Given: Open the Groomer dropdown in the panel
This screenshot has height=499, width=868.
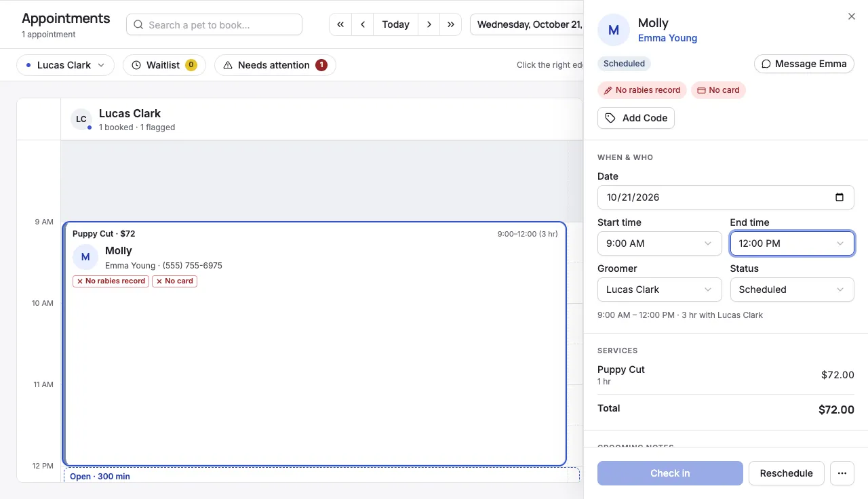Looking at the screenshot, I should (659, 290).
